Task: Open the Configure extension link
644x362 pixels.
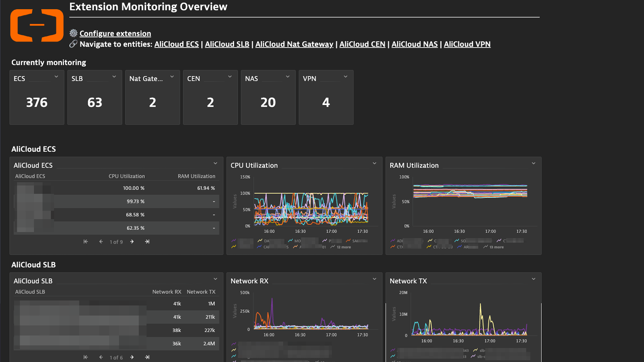Action: 115,33
